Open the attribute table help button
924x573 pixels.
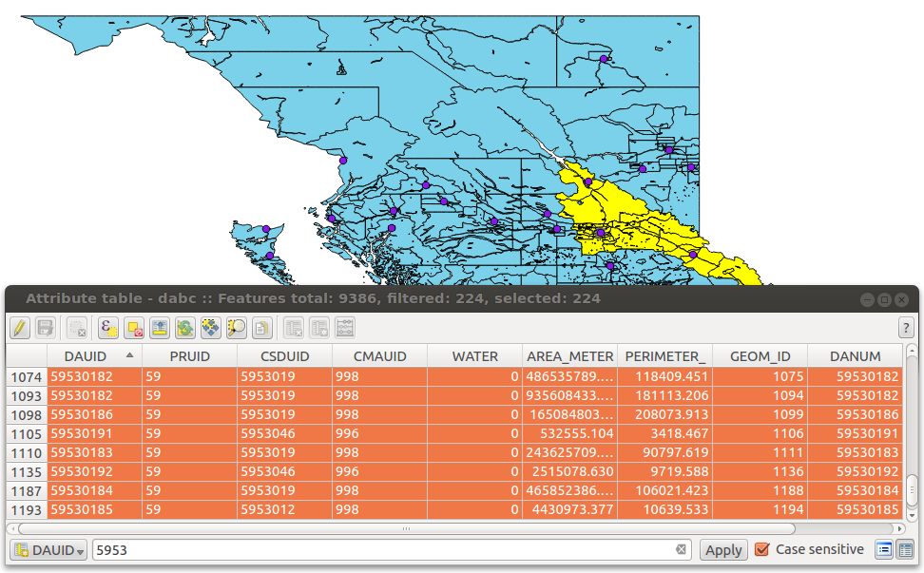(x=906, y=328)
